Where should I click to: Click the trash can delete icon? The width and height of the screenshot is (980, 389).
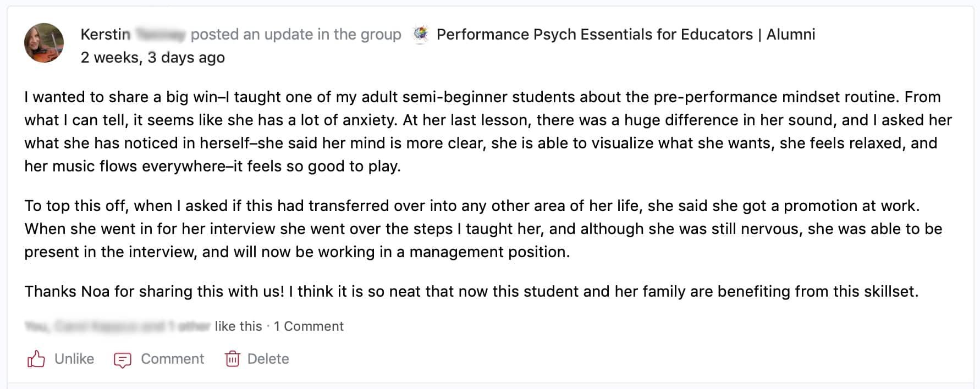233,359
